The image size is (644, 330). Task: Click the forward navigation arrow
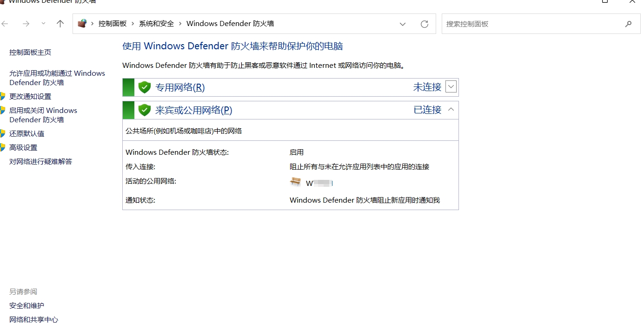coord(26,24)
